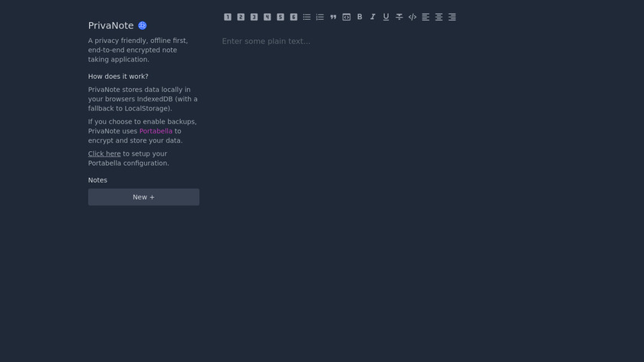
Task: Toggle strikethrough formatting
Action: [x=399, y=17]
